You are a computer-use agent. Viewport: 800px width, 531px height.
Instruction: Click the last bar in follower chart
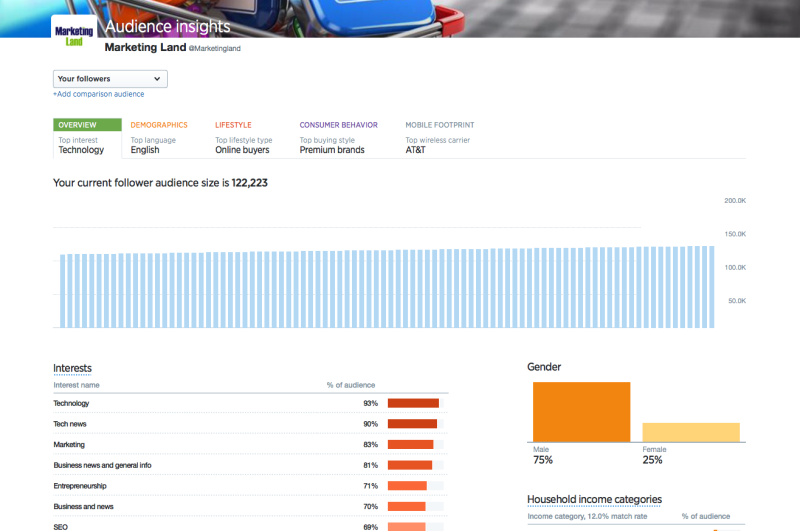tap(711, 287)
